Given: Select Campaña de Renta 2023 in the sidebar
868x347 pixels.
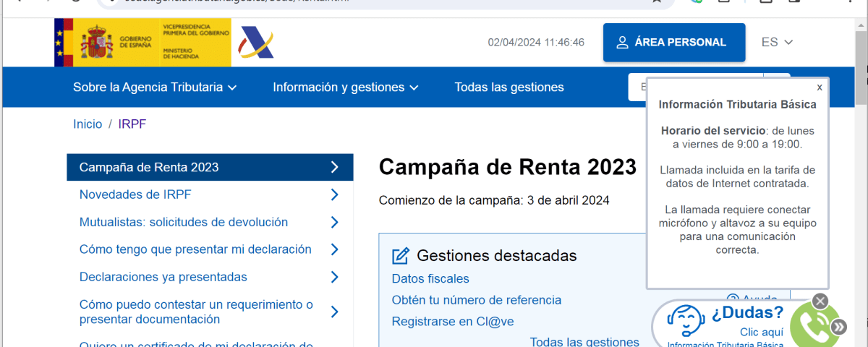Looking at the screenshot, I should [x=210, y=167].
